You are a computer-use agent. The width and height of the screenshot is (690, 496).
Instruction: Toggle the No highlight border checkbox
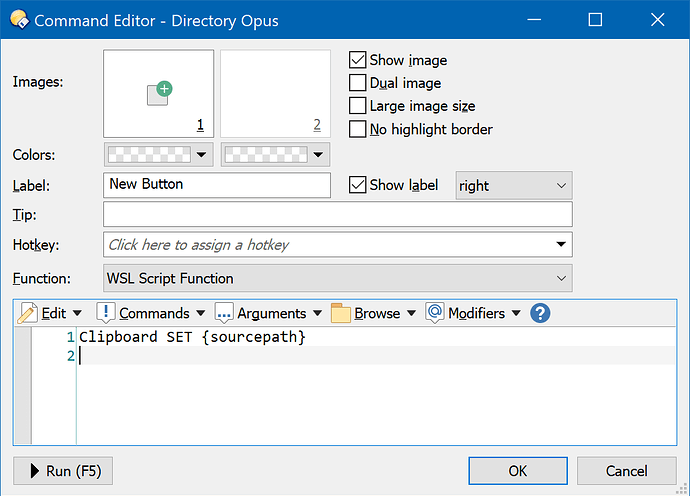click(357, 129)
